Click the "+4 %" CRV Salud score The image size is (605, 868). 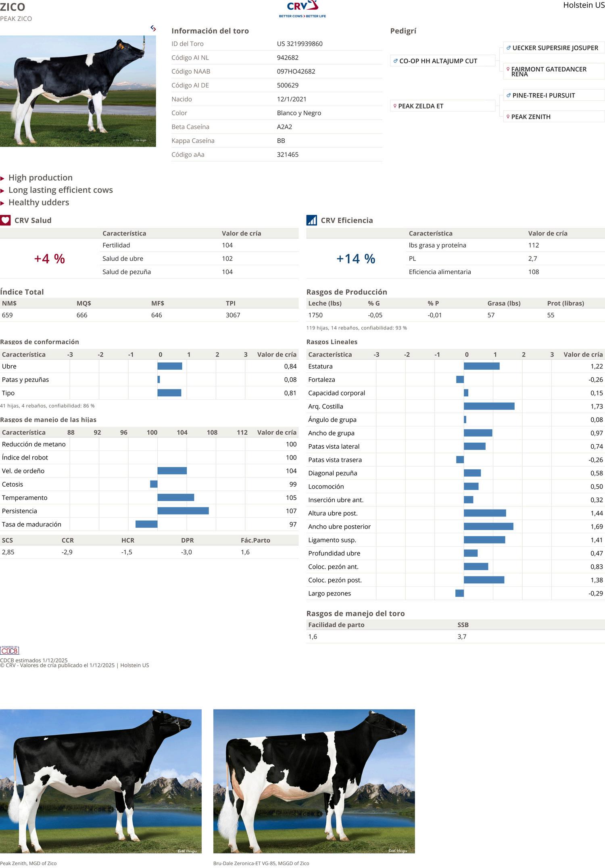[50, 259]
